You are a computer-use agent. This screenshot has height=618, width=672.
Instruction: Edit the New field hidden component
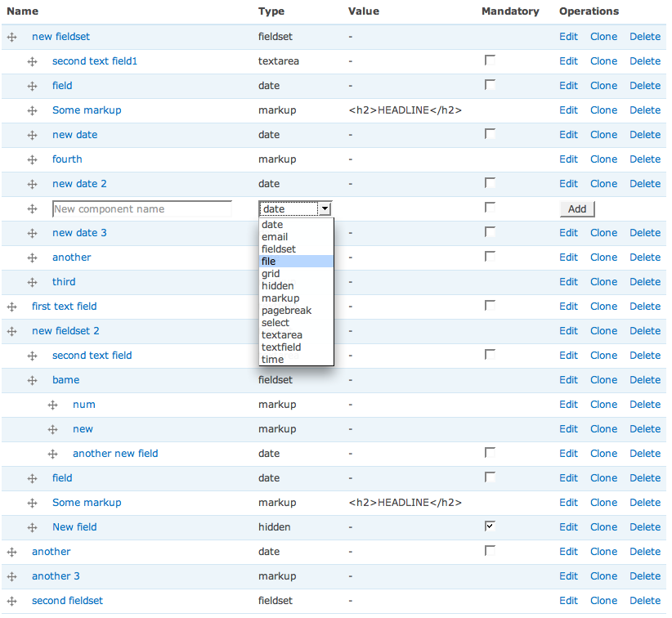click(568, 527)
